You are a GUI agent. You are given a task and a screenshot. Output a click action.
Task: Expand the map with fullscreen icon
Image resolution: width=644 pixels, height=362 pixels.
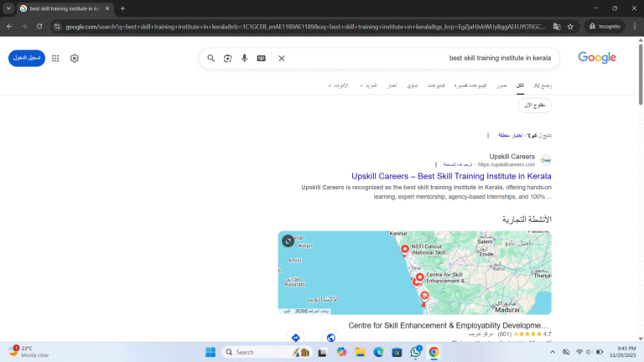288,241
